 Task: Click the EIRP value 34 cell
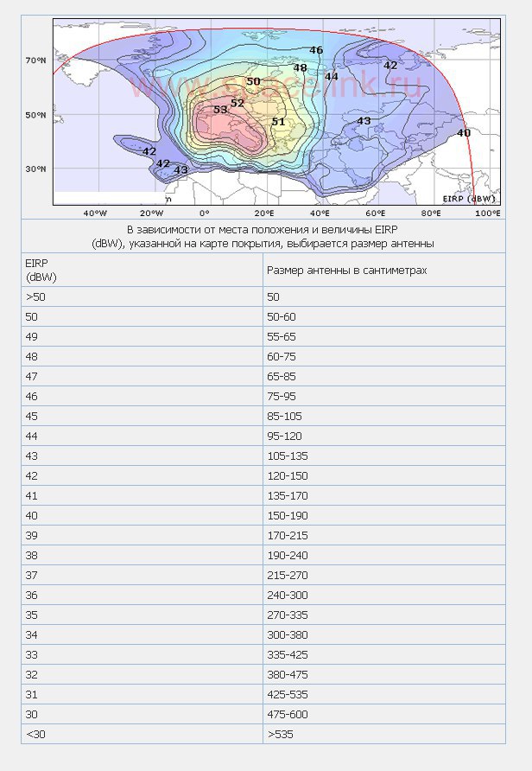pyautogui.click(x=142, y=634)
